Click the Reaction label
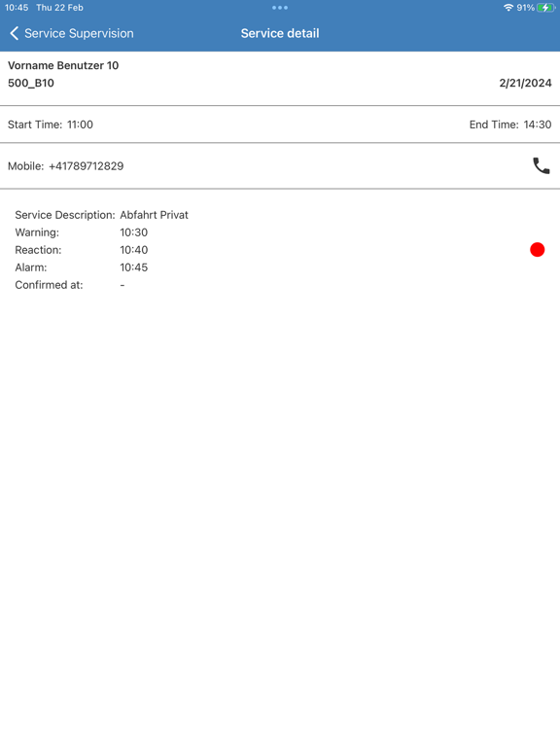This screenshot has width=560, height=747. 38,250
